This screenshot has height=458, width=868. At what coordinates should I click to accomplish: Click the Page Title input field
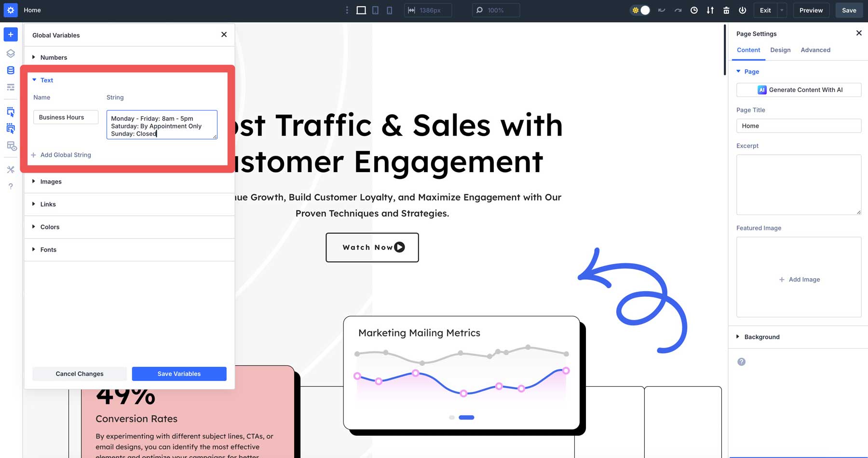799,126
